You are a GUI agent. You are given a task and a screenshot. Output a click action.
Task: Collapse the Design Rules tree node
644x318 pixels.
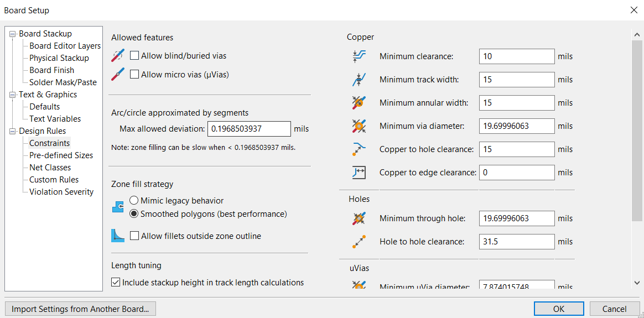click(13, 131)
